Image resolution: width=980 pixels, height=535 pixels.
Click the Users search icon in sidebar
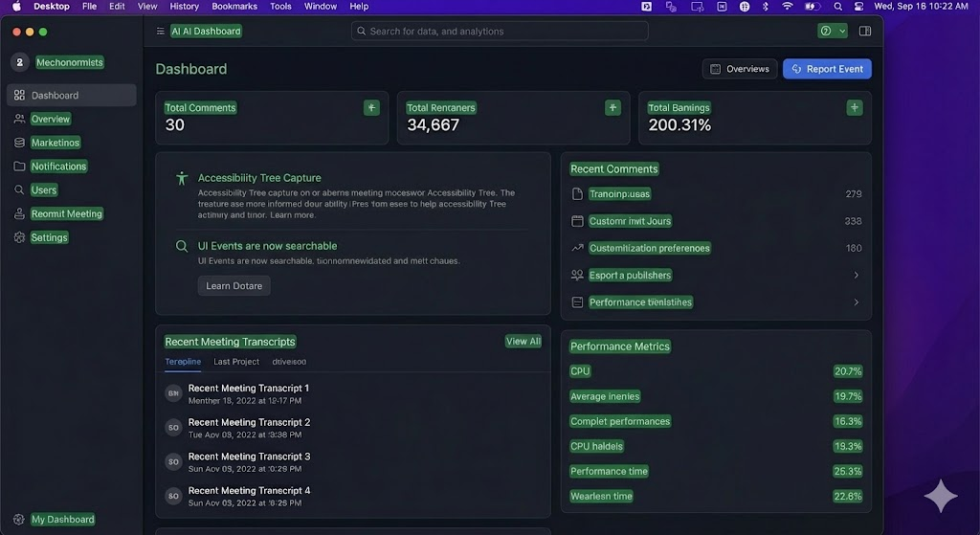19,190
